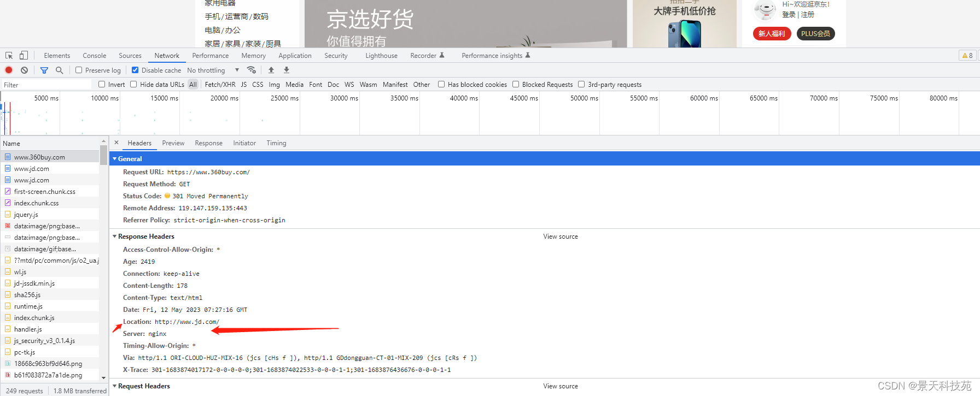The width and height of the screenshot is (980, 396).
Task: Import HAR file upload arrow icon
Action: 271,70
